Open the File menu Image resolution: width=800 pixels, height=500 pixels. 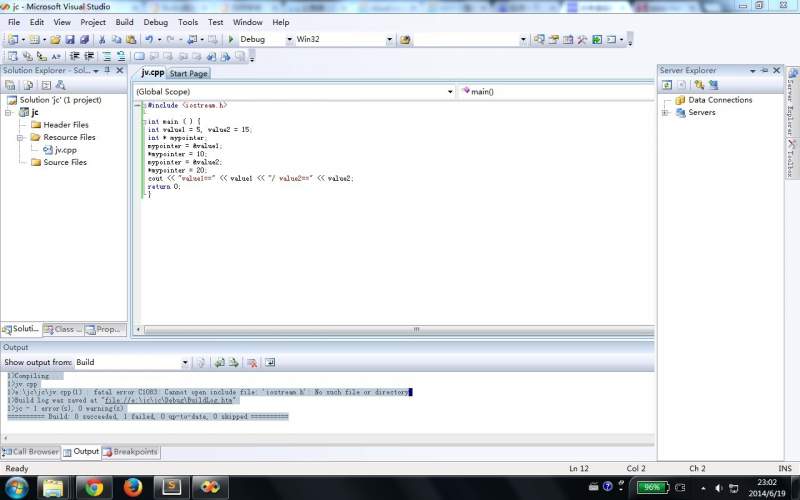click(14, 22)
